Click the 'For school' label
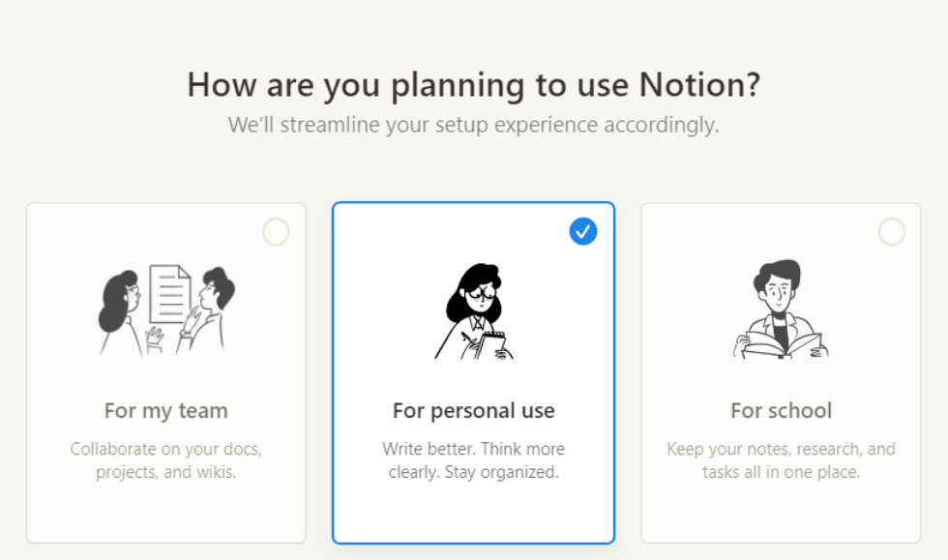 coord(781,410)
